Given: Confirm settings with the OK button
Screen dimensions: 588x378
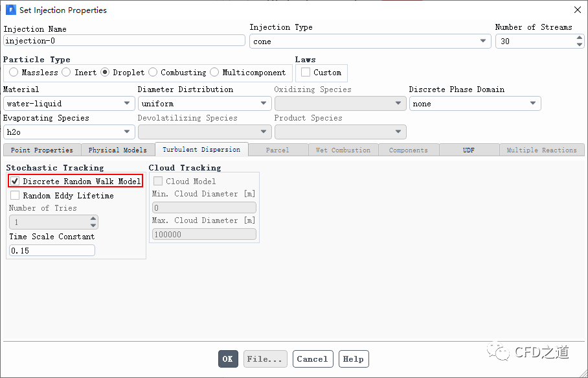Looking at the screenshot, I should click(x=228, y=359).
